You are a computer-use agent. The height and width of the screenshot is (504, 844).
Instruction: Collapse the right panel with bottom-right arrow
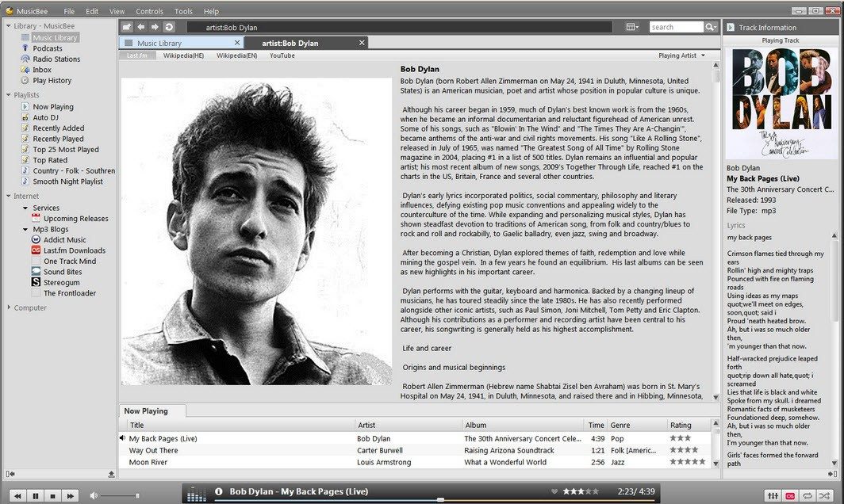click(x=833, y=474)
